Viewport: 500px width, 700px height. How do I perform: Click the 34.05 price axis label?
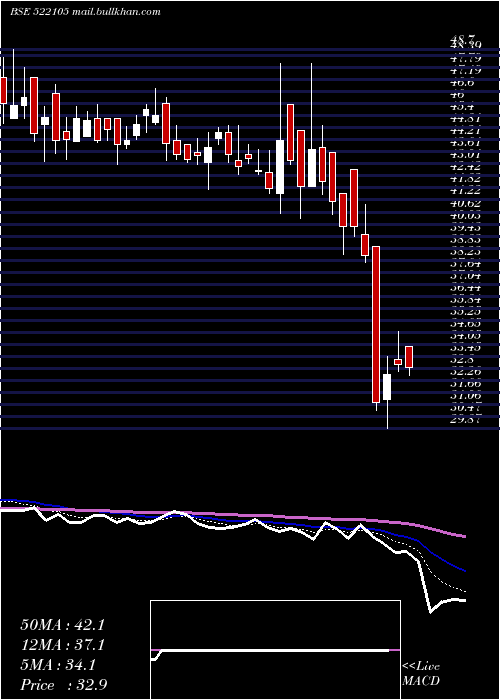click(465, 335)
